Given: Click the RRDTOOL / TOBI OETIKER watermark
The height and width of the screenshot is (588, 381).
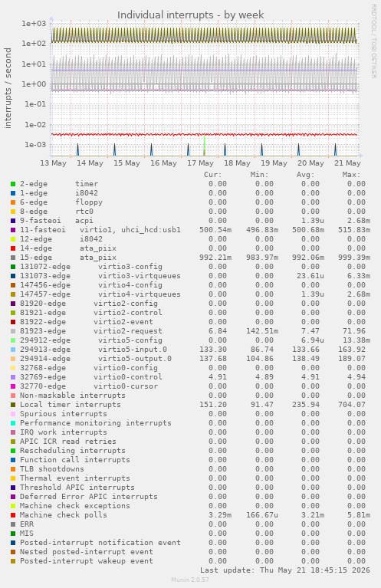Looking at the screenshot, I should coord(373,41).
